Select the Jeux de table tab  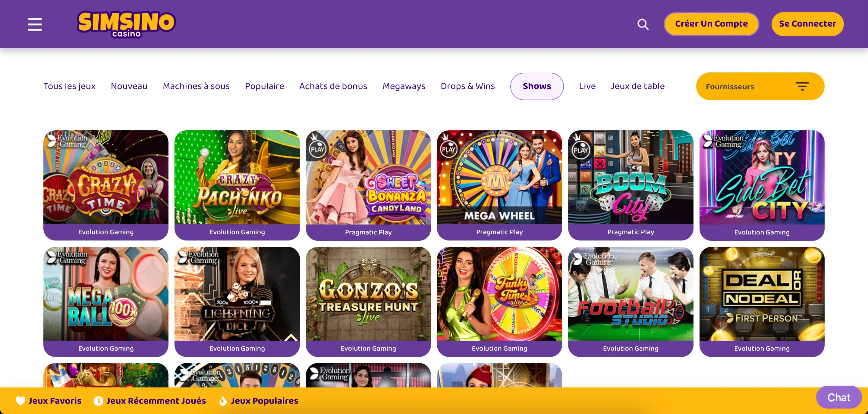click(x=638, y=86)
